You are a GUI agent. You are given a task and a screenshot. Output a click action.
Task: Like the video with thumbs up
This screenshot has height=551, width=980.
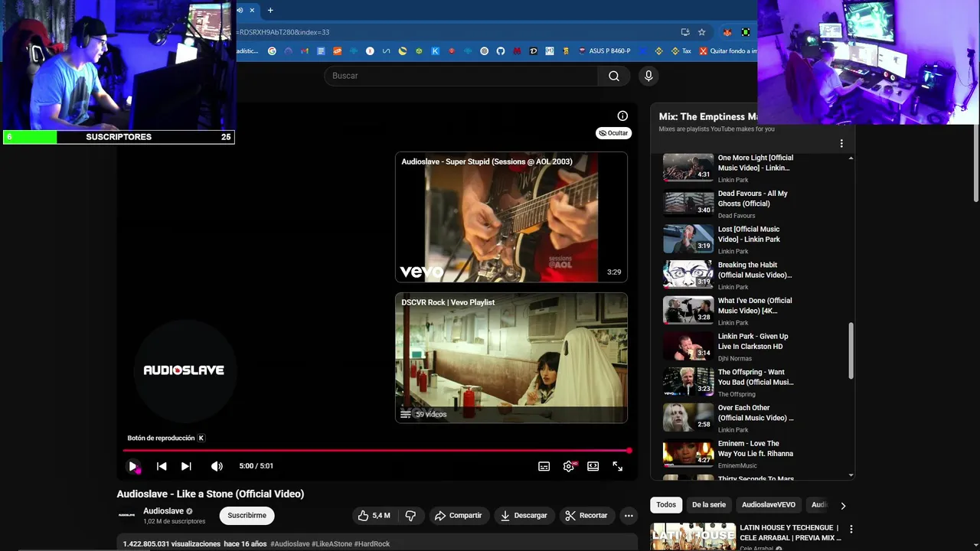point(374,516)
